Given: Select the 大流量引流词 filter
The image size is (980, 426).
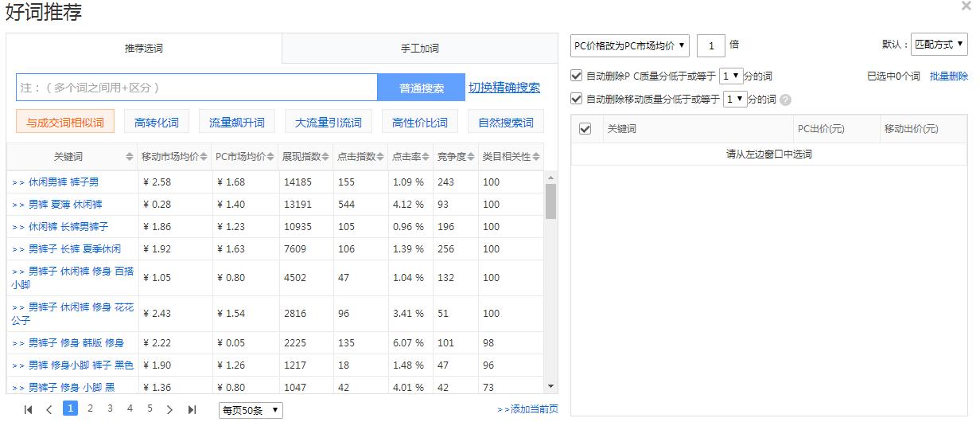Looking at the screenshot, I should [329, 122].
